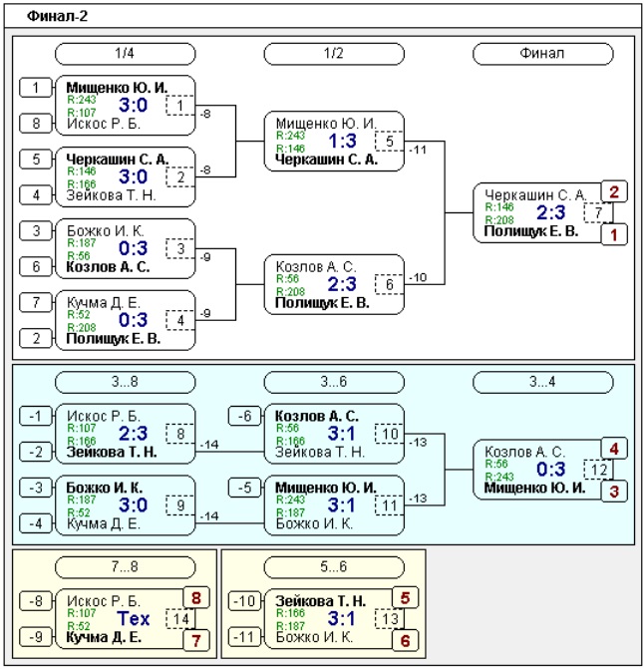Click the -9 source box beside Кучма
The width and height of the screenshot is (644, 669).
point(36,637)
